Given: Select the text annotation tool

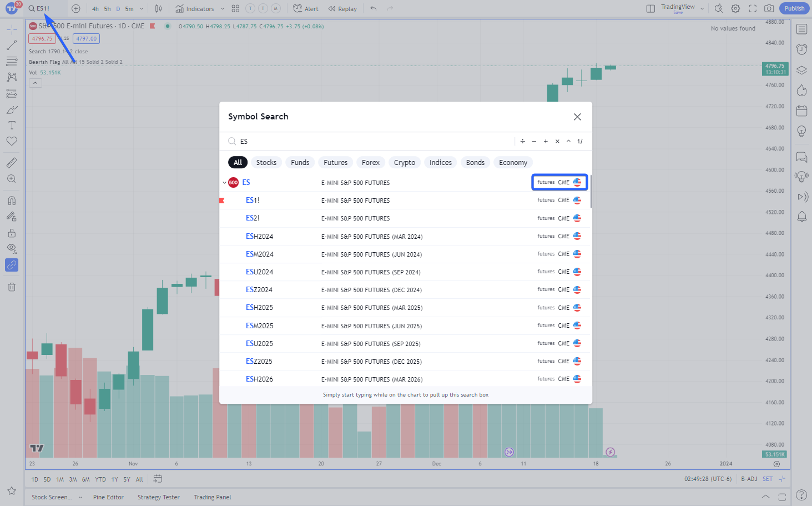Looking at the screenshot, I should (x=12, y=126).
